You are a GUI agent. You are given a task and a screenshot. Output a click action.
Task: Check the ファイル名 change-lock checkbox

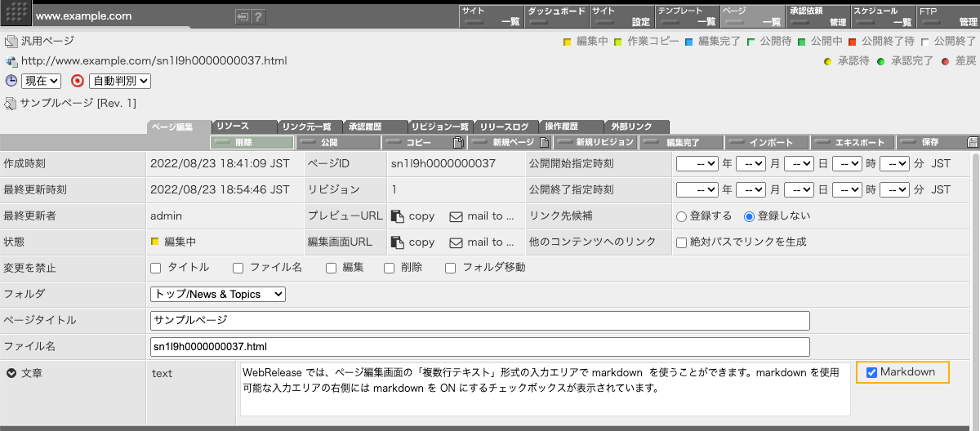pyautogui.click(x=238, y=268)
